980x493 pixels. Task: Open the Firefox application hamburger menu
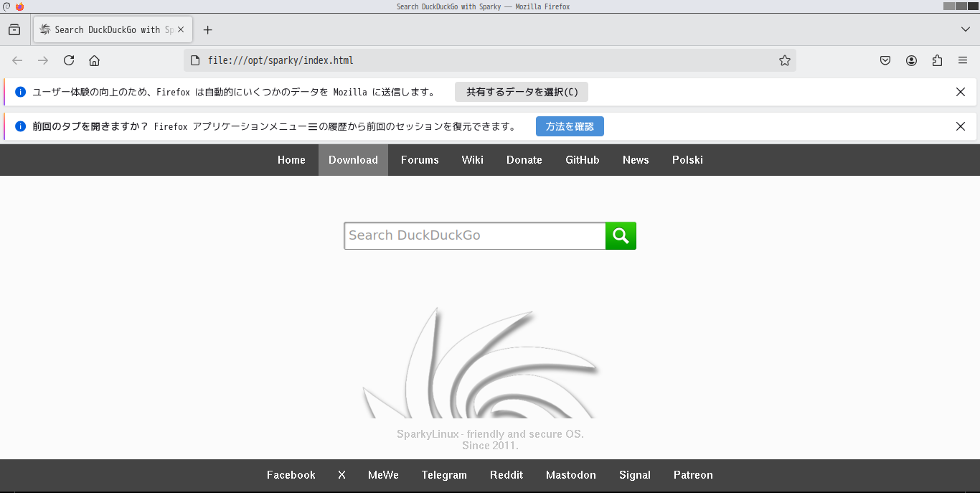pyautogui.click(x=963, y=60)
